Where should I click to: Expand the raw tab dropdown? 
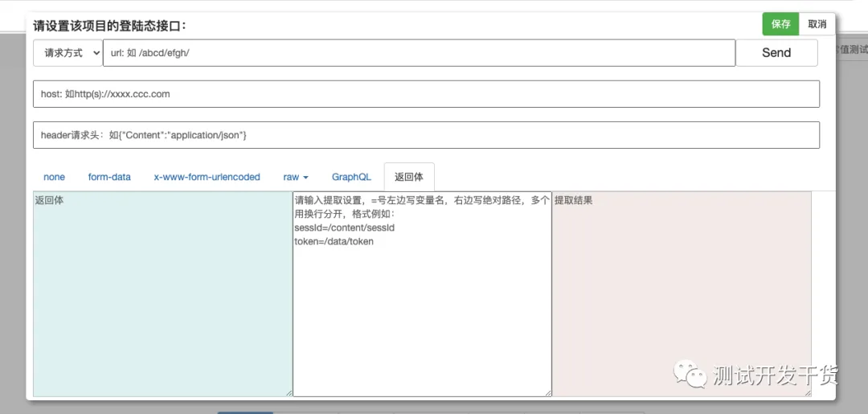296,177
